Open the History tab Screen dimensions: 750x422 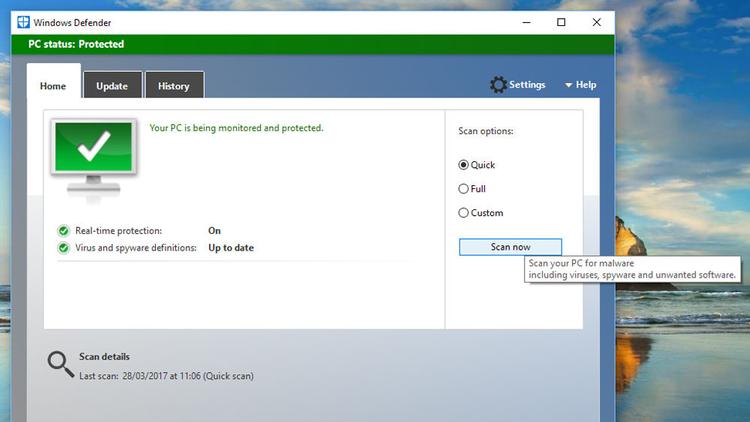click(x=173, y=86)
